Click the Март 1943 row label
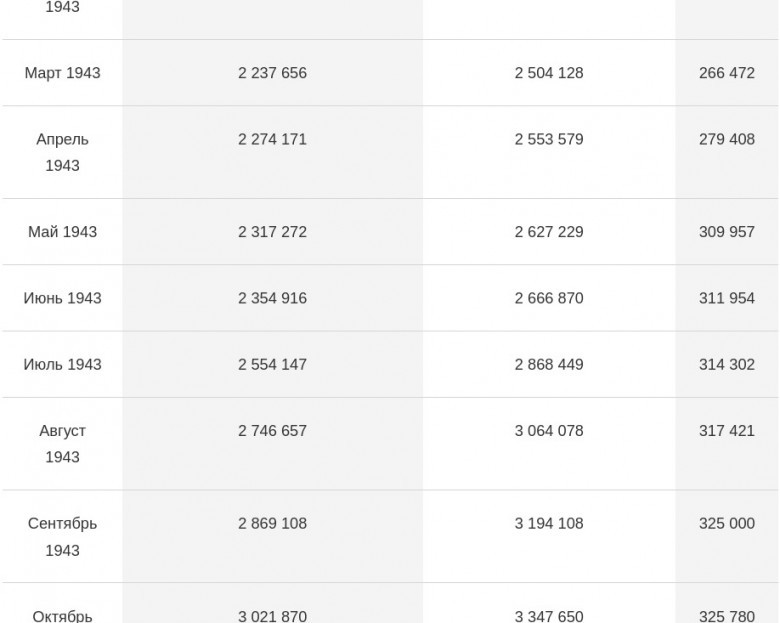This screenshot has height=623, width=780. point(62,73)
